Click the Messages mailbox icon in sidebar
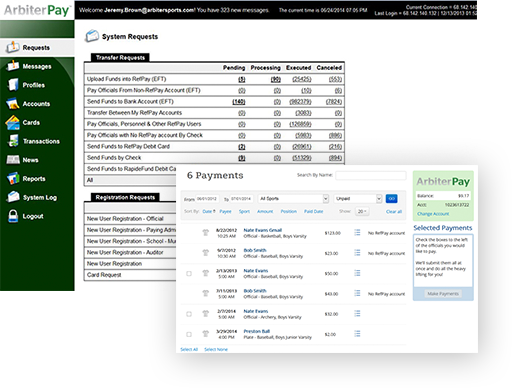Screen dimensions: 512x388 [x=13, y=66]
